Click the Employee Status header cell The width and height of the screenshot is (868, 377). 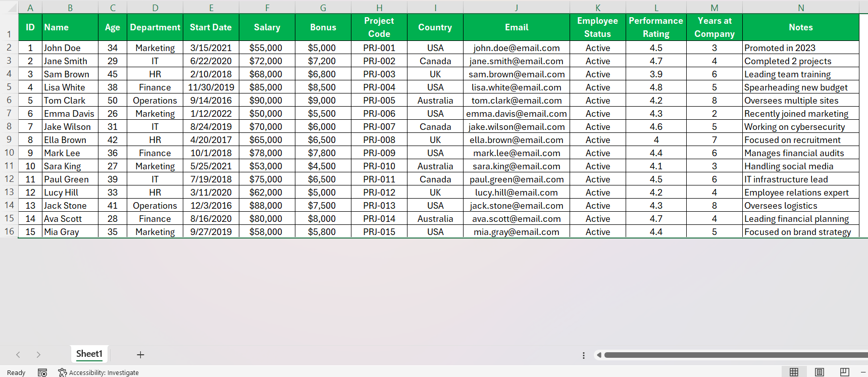(x=598, y=27)
